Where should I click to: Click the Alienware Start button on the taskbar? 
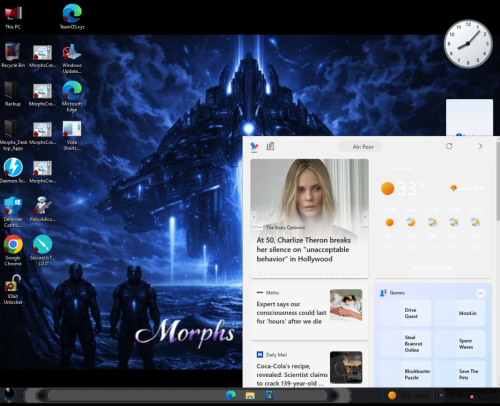pyautogui.click(x=9, y=396)
